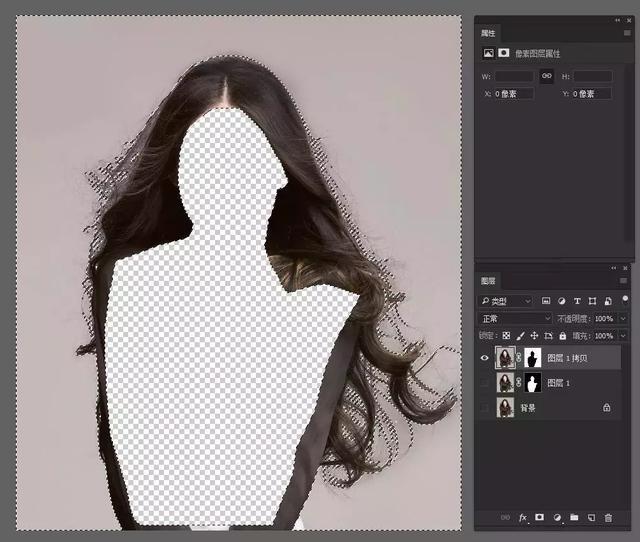This screenshot has width=640, height=542.
Task: Select the 图层 panel tab
Action: pos(489,281)
